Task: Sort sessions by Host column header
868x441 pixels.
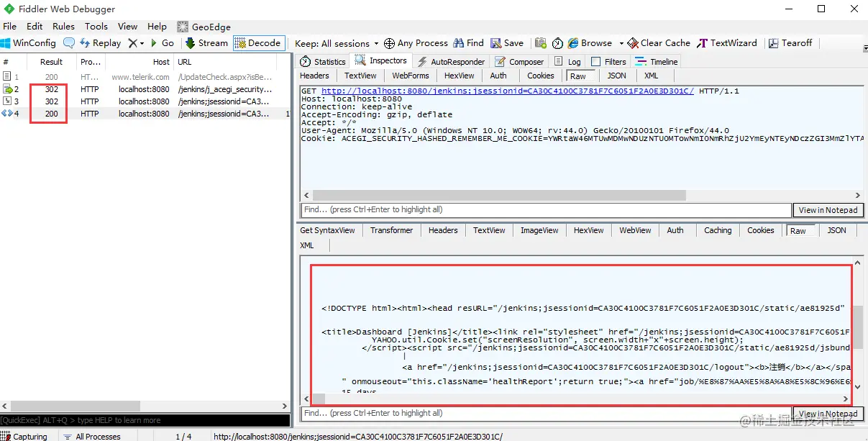Action: (x=139, y=62)
